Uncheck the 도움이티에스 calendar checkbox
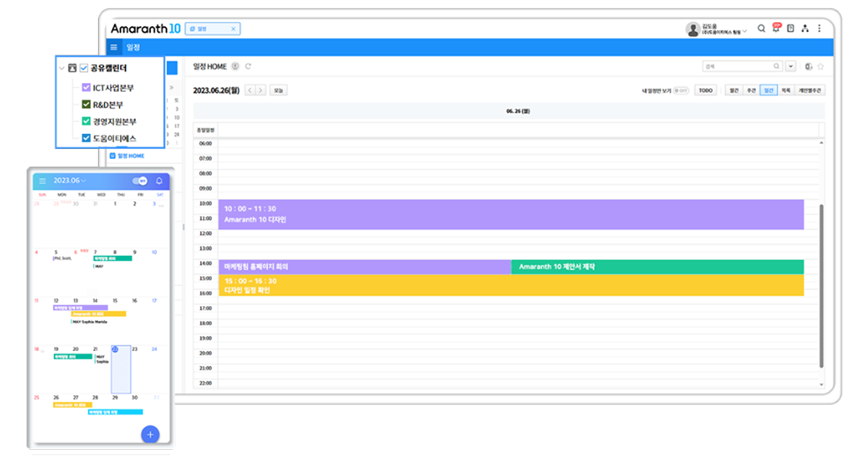This screenshot has width=868, height=456. 86,138
